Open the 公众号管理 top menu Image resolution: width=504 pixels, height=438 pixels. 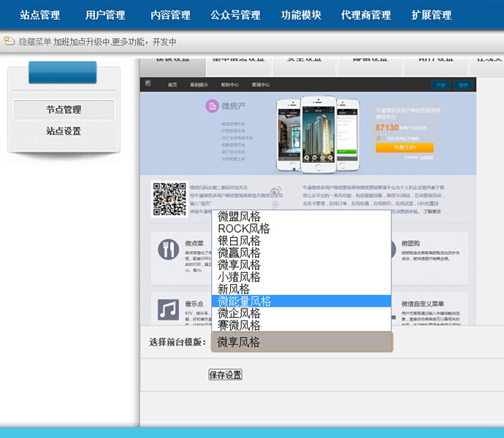pos(235,15)
